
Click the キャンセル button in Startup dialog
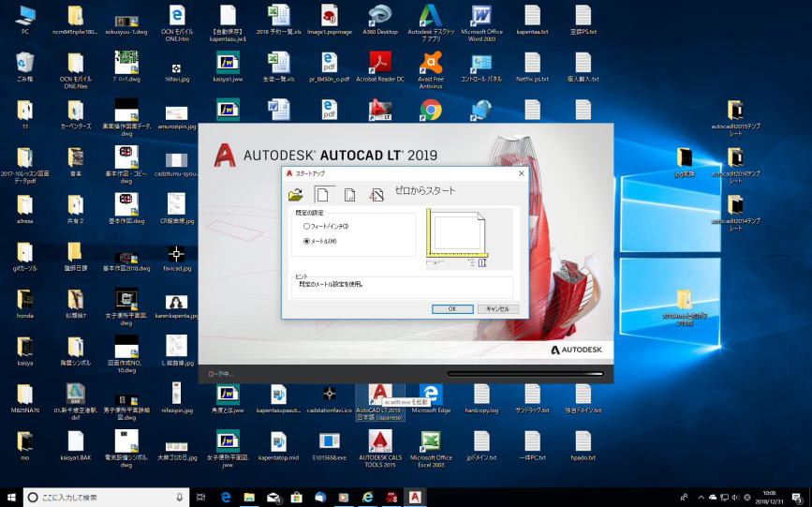coord(497,309)
